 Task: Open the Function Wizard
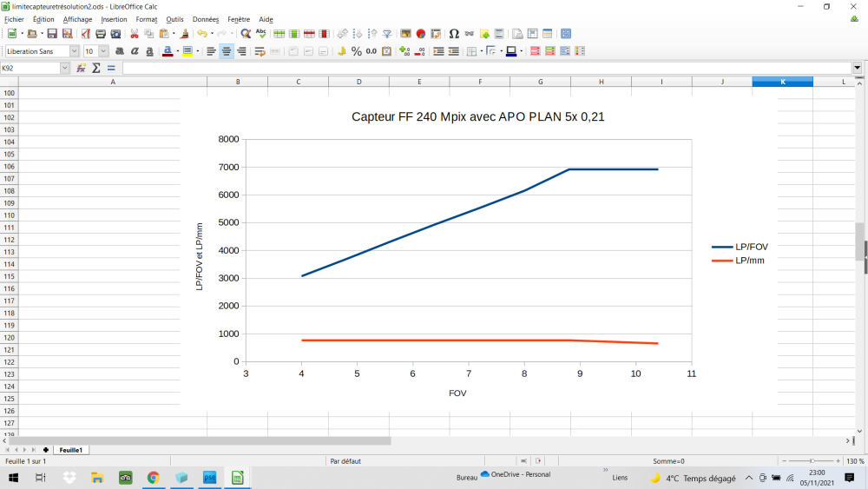[81, 68]
